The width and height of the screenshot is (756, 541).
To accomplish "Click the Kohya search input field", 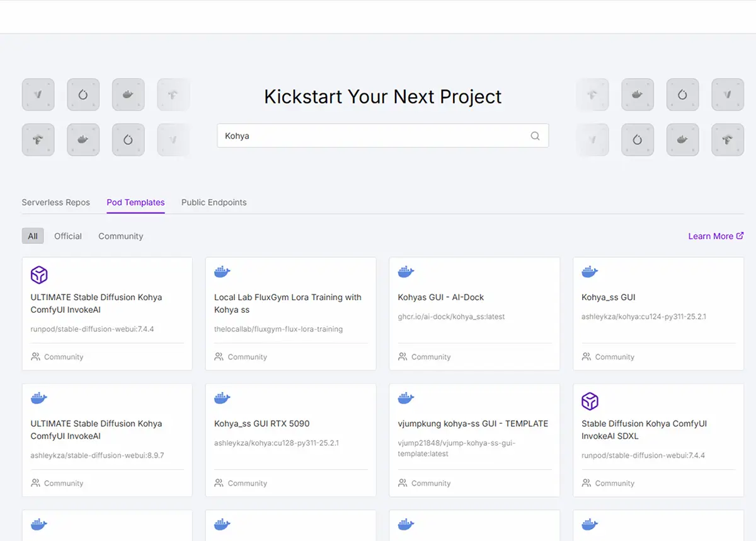I will [372, 136].
